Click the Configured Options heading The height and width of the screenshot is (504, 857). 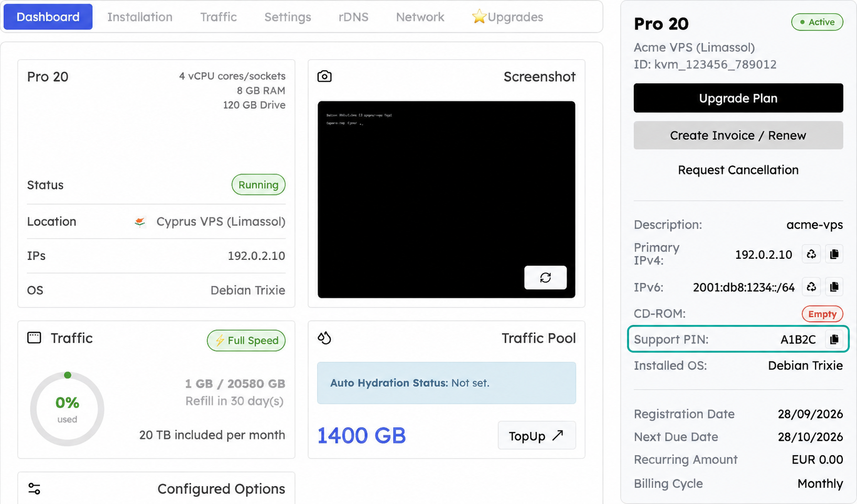coord(221,489)
